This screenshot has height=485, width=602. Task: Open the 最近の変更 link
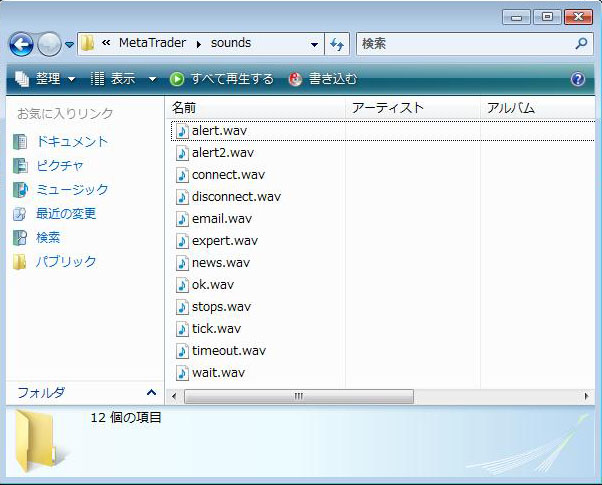[x=66, y=213]
